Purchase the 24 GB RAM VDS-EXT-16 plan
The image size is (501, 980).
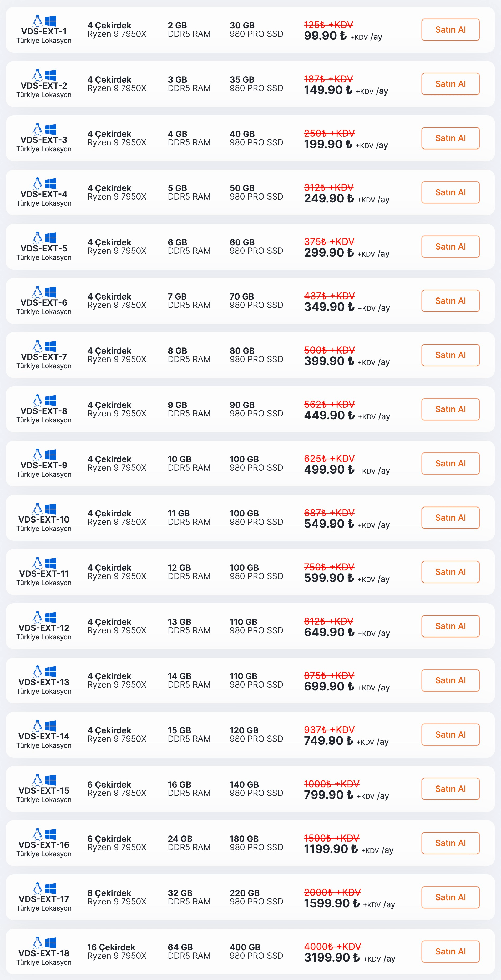(x=451, y=843)
